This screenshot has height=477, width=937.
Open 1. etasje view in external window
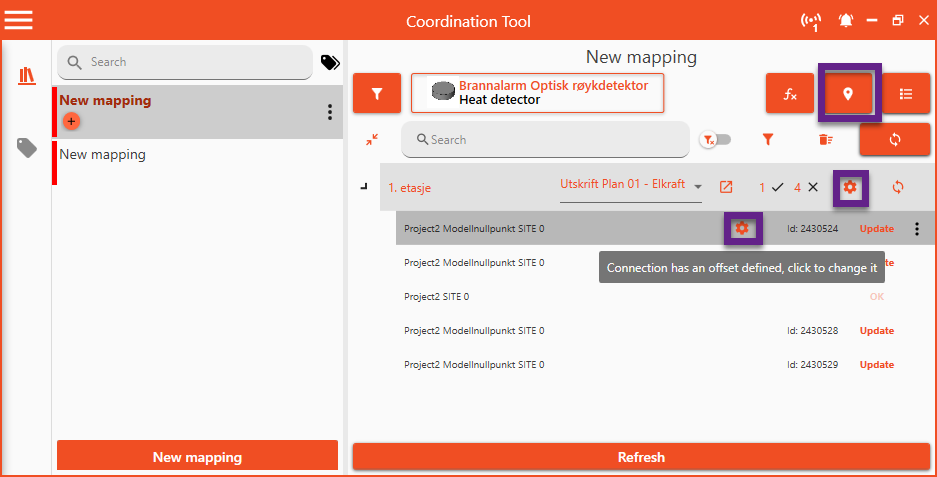click(x=726, y=187)
